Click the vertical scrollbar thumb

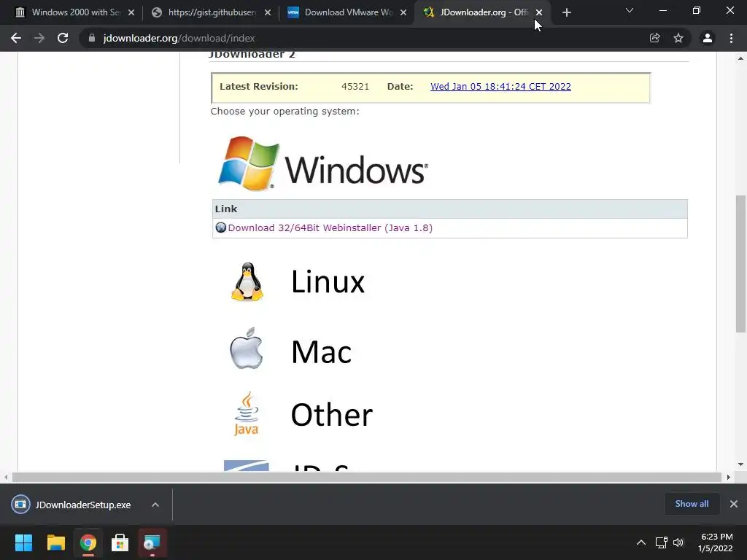point(740,264)
